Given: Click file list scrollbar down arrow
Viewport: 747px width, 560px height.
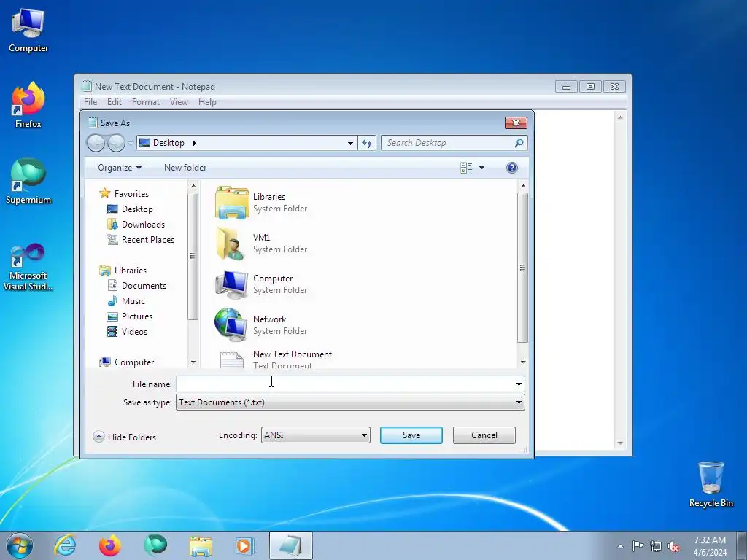Looking at the screenshot, I should point(522,362).
